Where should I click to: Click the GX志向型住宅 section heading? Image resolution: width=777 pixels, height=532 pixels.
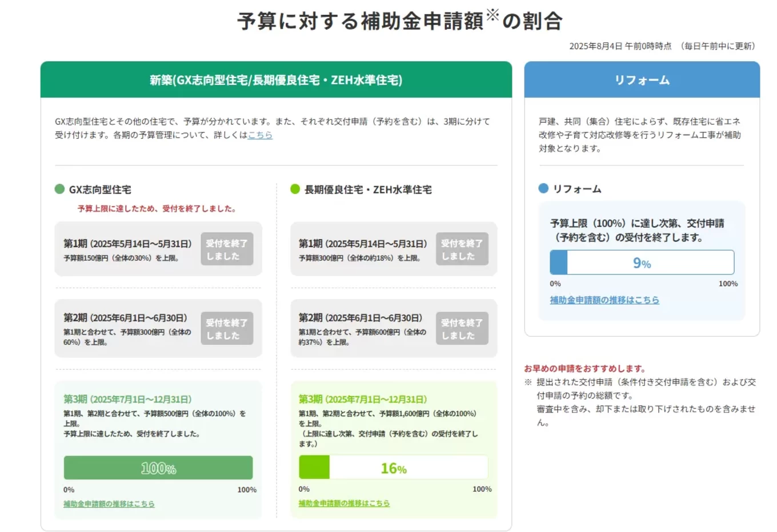pyautogui.click(x=100, y=190)
